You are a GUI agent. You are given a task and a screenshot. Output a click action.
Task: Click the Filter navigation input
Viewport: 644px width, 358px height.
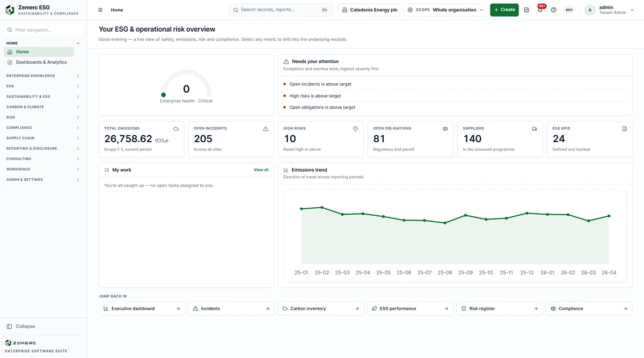click(x=43, y=30)
